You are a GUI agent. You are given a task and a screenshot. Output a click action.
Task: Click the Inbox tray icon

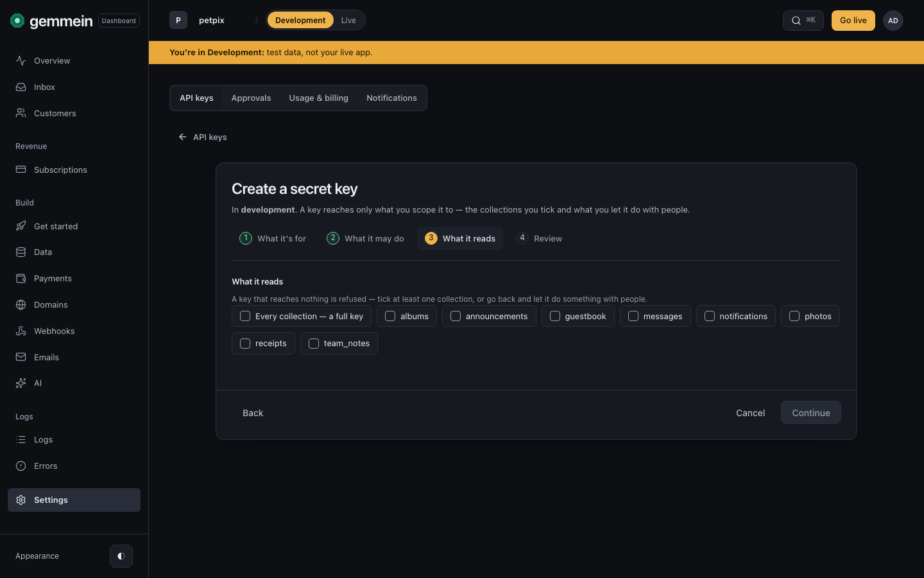(x=21, y=87)
